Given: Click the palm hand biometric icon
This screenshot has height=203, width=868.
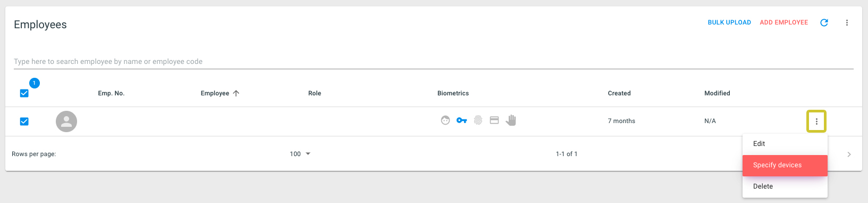Looking at the screenshot, I should [x=511, y=120].
